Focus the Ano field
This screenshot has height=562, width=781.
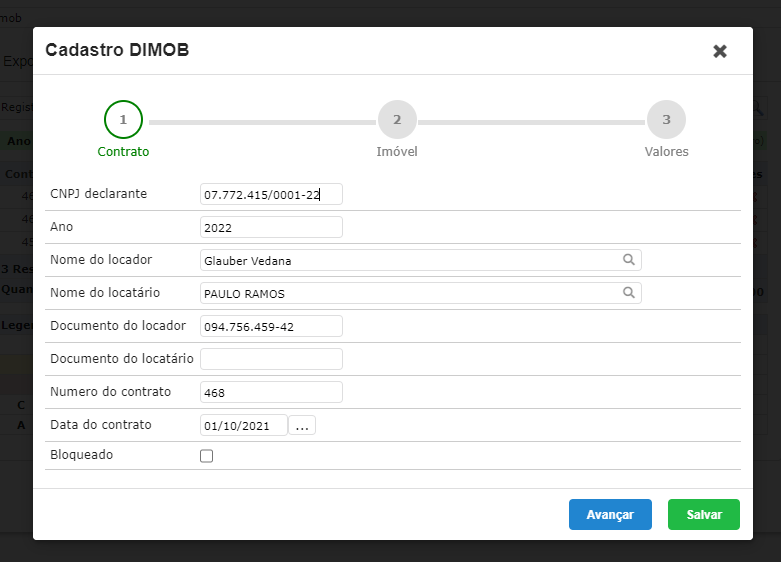pyautogui.click(x=271, y=227)
